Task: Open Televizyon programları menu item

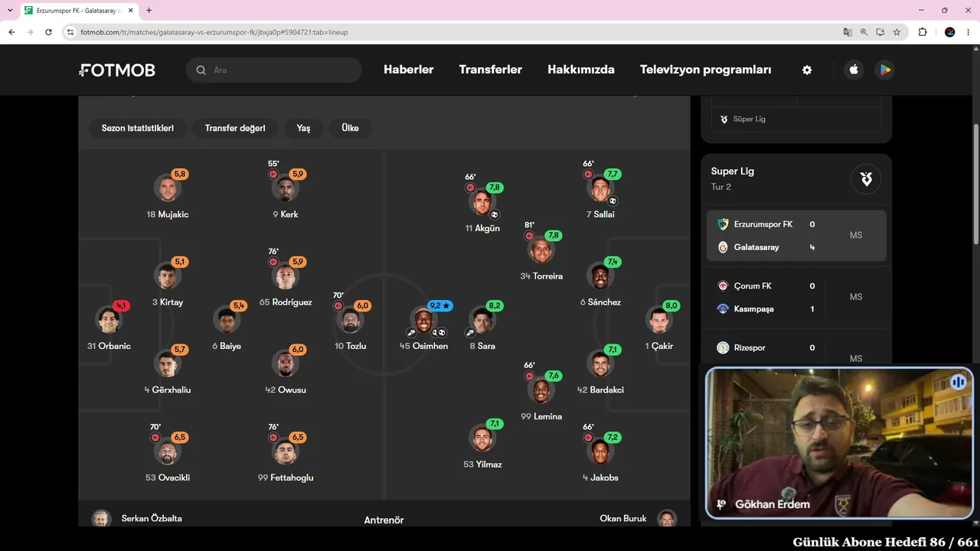Action: (x=706, y=70)
